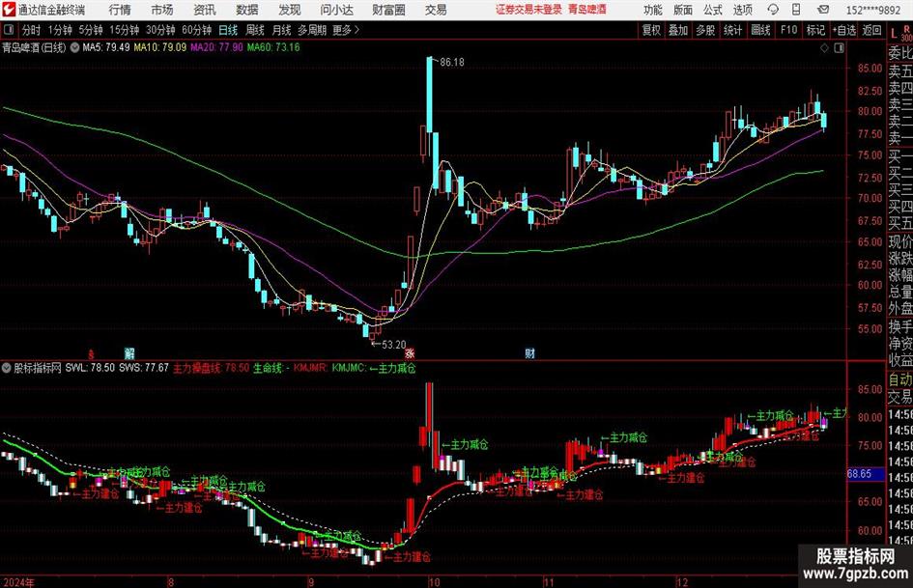Click the account number 152****9892
Screen dimensions: 913x588
(x=872, y=10)
